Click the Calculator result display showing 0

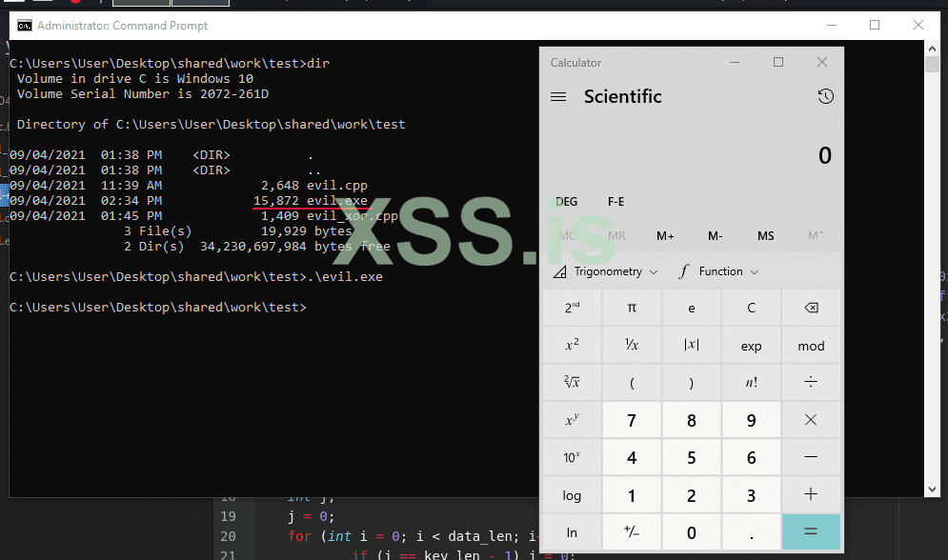(x=825, y=156)
